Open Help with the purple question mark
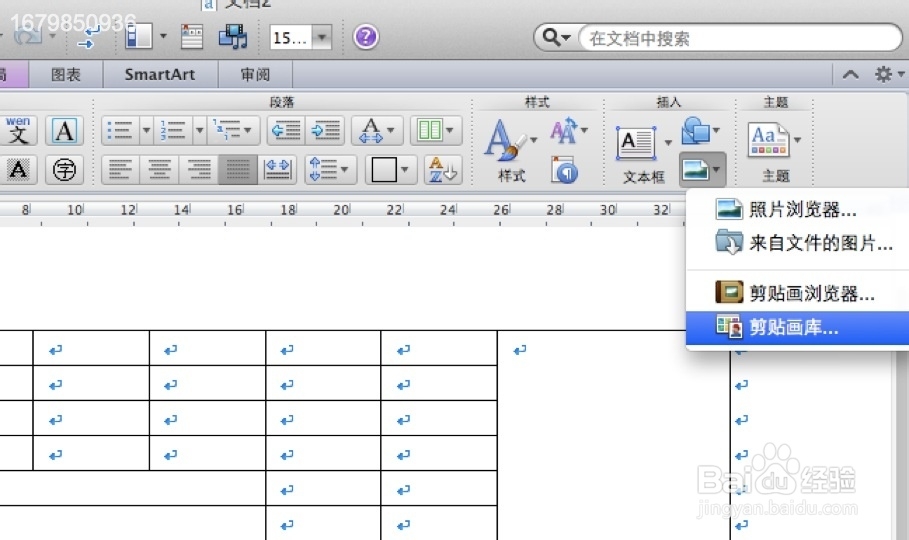The height and width of the screenshot is (540, 909). pyautogui.click(x=366, y=37)
